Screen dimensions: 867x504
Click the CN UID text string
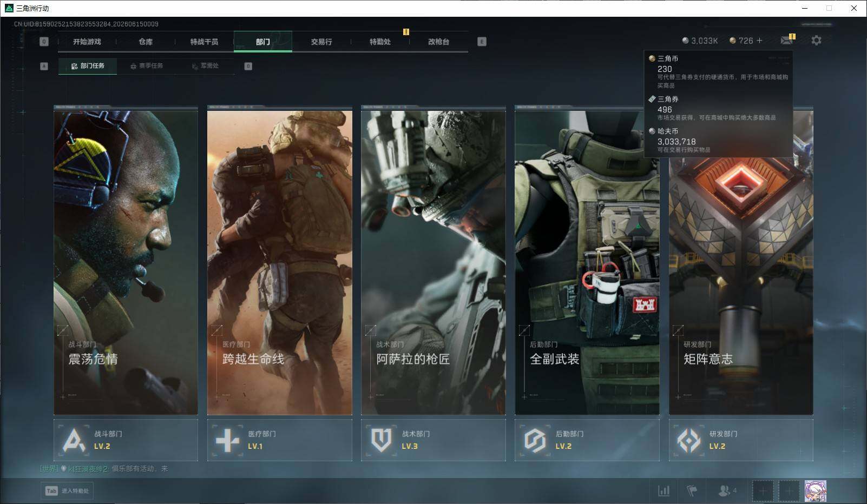tap(86, 24)
